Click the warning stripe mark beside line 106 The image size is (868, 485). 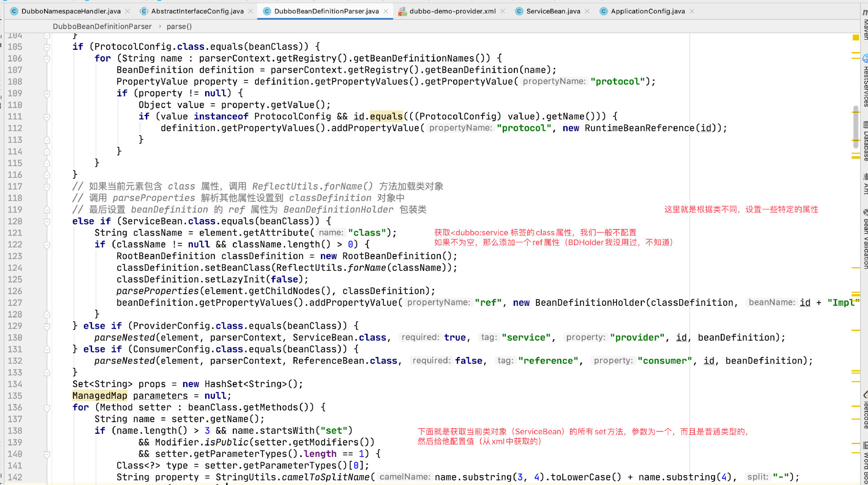click(x=855, y=58)
